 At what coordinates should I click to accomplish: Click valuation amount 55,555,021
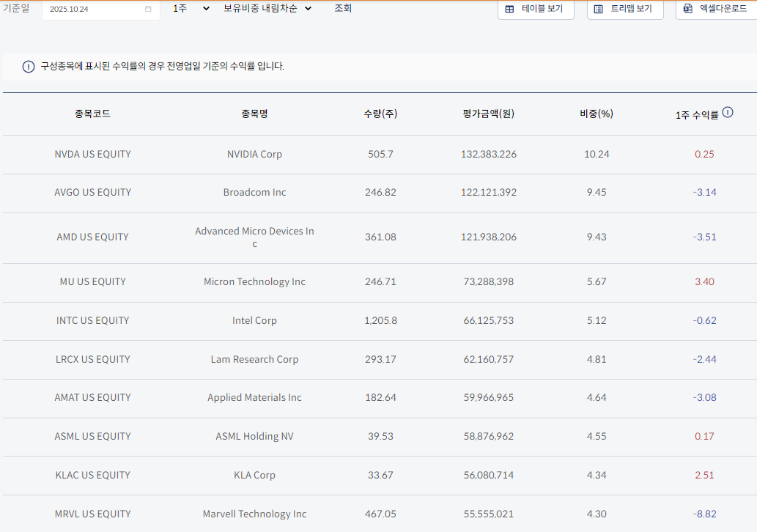tap(489, 514)
